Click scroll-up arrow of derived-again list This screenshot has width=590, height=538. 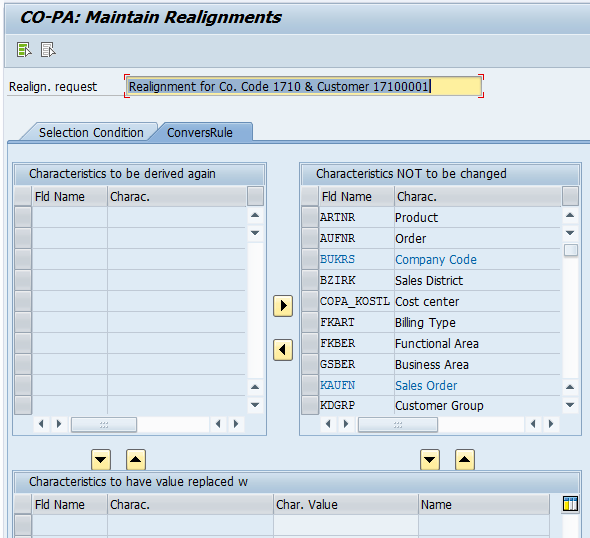click(255, 216)
